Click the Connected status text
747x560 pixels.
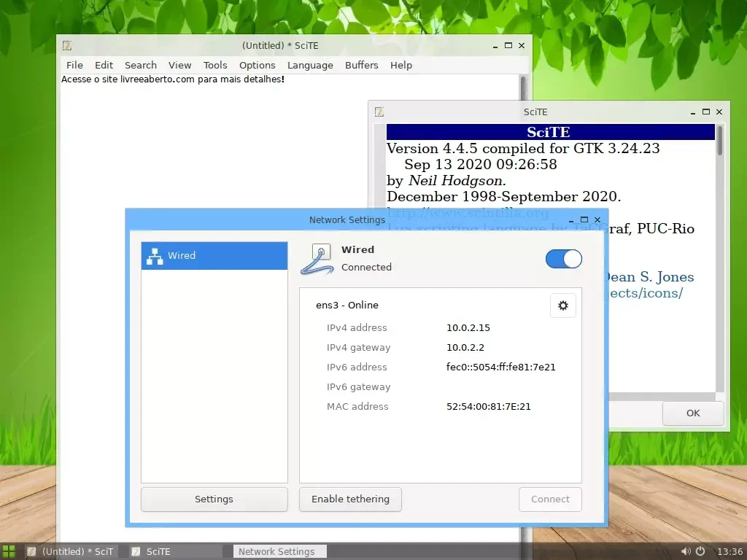[366, 267]
